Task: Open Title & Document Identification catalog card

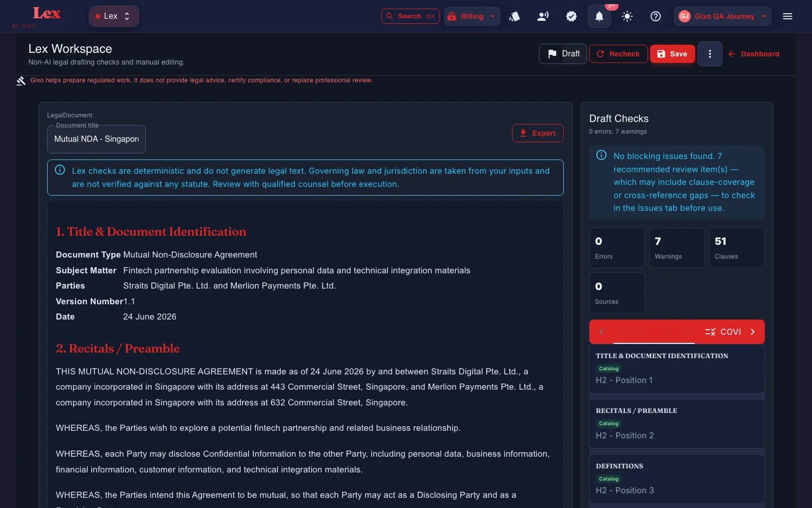Action: pyautogui.click(x=677, y=369)
